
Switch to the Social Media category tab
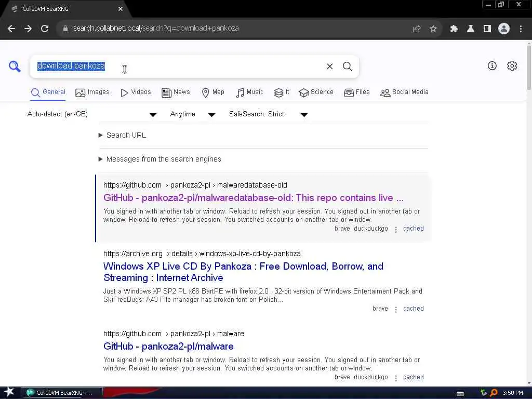(404, 92)
